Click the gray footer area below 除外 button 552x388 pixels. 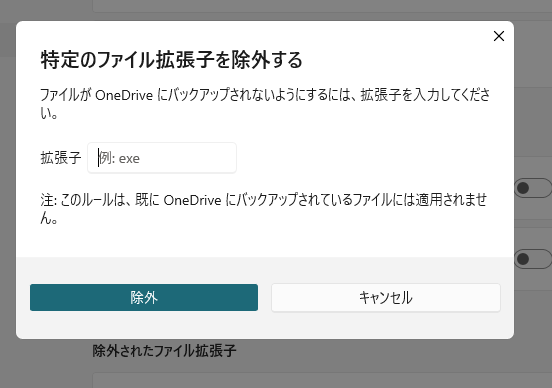click(265, 325)
